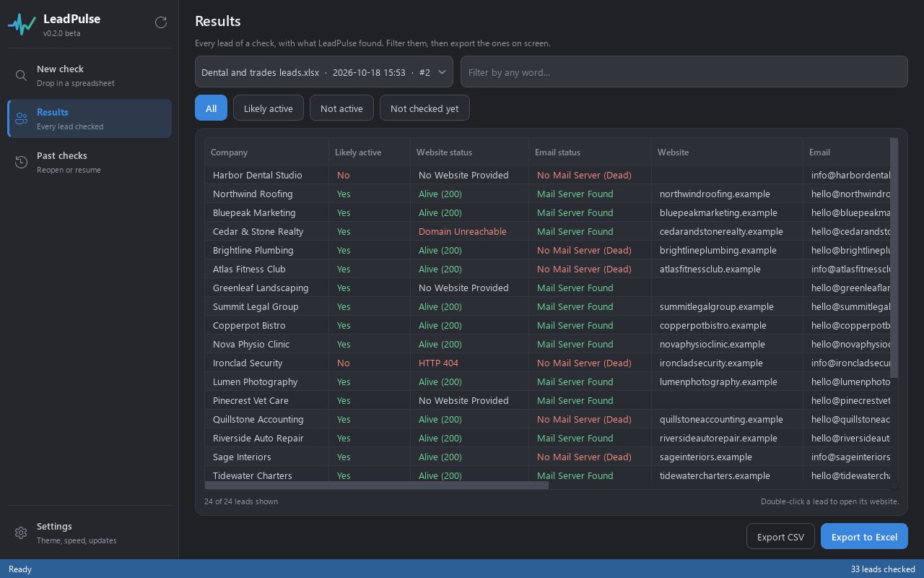The width and height of the screenshot is (924, 578).
Task: Open Past checks in sidebar
Action: (90, 162)
